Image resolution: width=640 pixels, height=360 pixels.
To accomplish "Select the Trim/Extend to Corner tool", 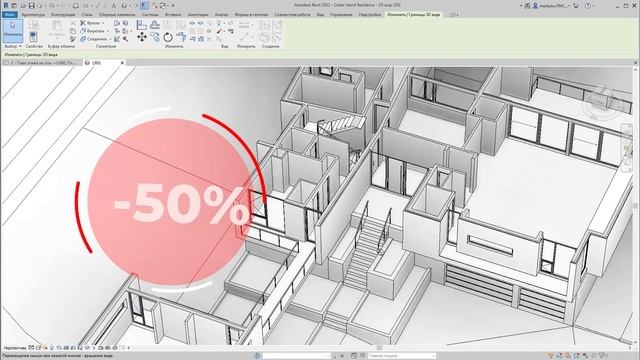I will [x=181, y=38].
